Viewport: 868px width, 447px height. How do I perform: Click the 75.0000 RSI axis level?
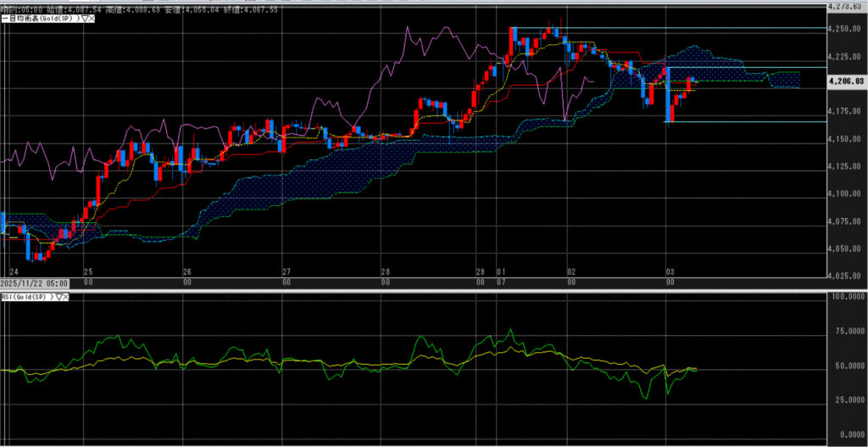[848, 332]
